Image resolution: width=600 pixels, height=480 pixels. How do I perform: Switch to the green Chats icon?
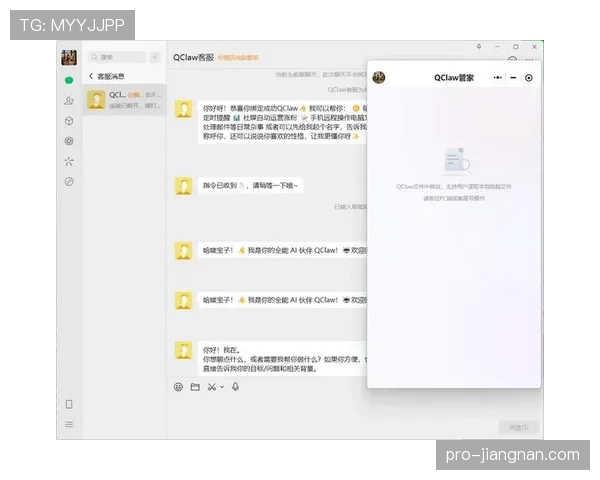coord(69,80)
